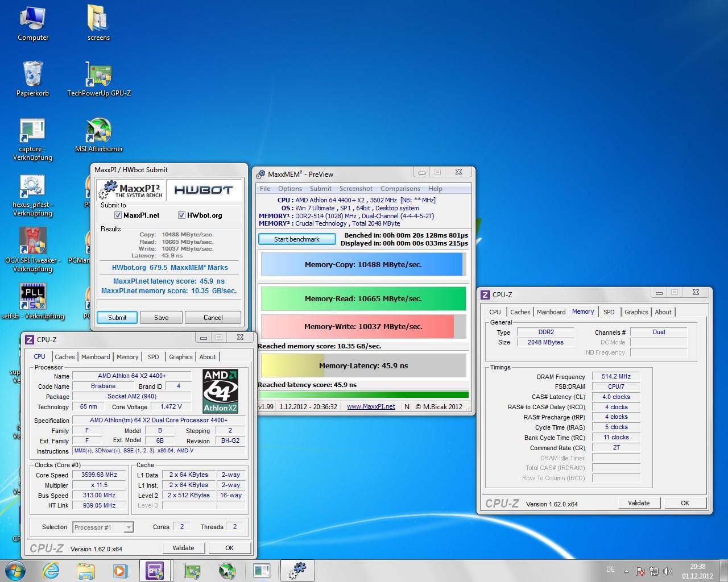Open the File menu in MaxxMEM²
This screenshot has width=728, height=582.
tap(265, 189)
